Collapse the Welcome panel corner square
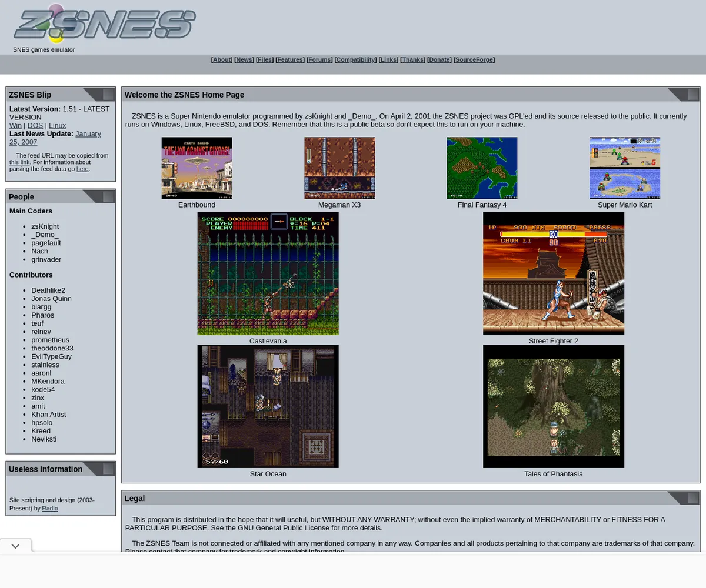706x588 pixels. (x=693, y=95)
